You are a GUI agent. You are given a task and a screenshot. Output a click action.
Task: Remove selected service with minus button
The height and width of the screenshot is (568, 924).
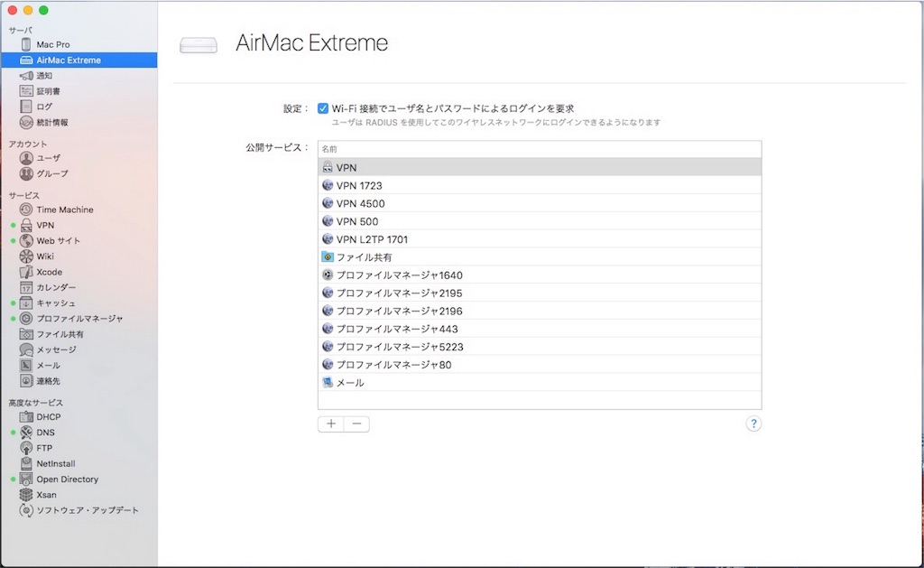point(356,424)
